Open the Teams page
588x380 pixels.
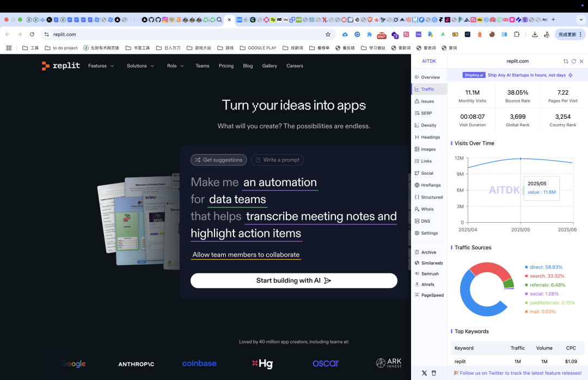[202, 66]
